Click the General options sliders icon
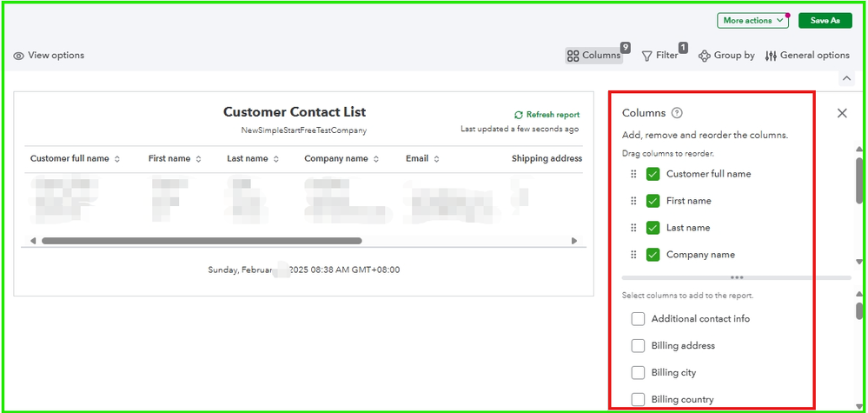Screen dimensions: 868x413 (771, 56)
